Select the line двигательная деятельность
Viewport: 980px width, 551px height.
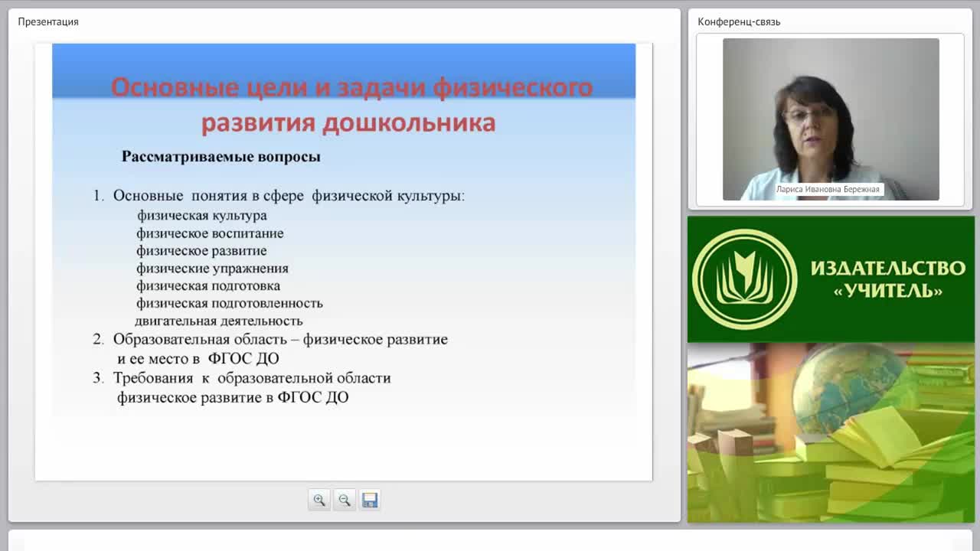[x=219, y=321]
